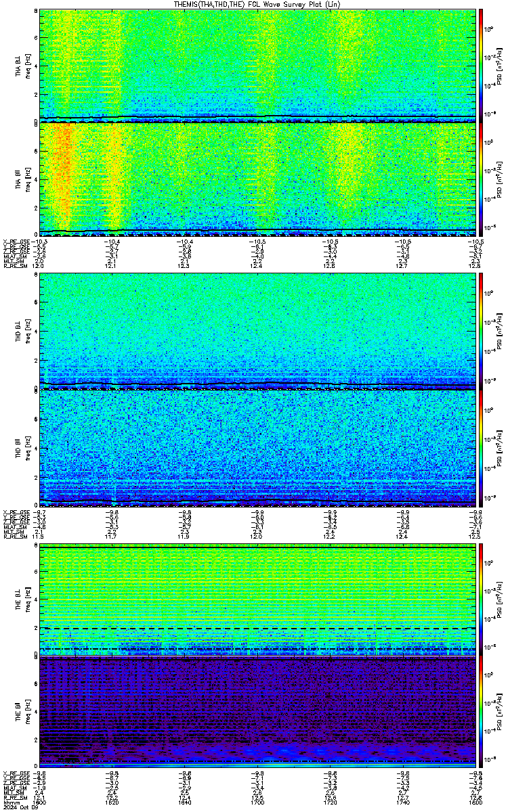Click the 1740 time tick label
This screenshot has width=508, height=812.
pyautogui.click(x=402, y=803)
